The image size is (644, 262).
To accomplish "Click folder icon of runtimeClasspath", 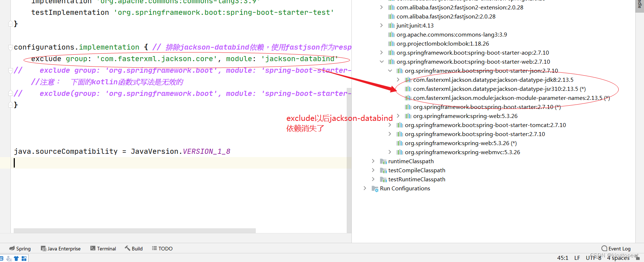I will [x=383, y=161].
